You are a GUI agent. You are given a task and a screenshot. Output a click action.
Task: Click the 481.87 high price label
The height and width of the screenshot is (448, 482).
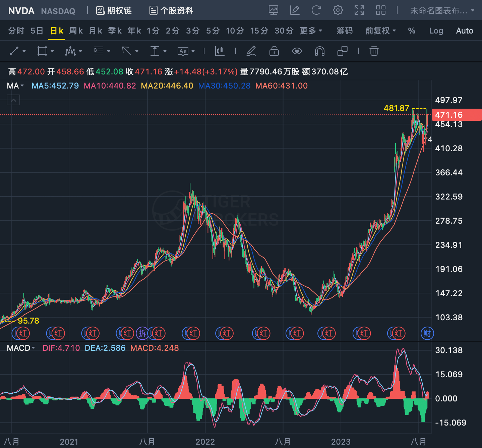397,108
